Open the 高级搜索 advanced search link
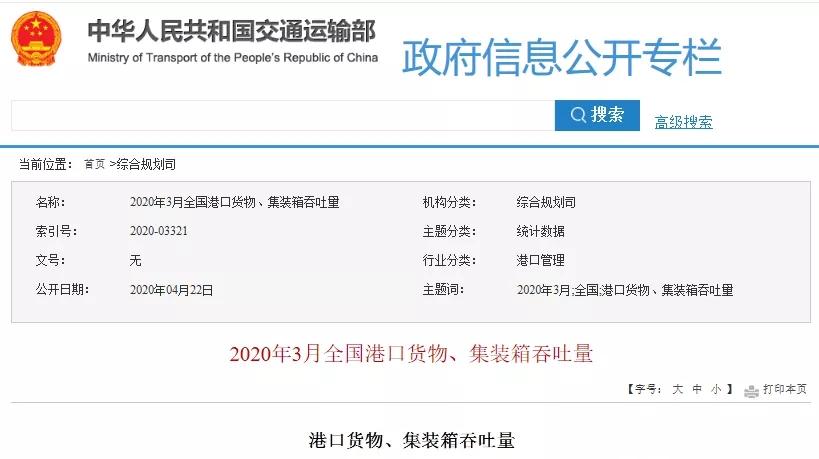 click(x=683, y=122)
